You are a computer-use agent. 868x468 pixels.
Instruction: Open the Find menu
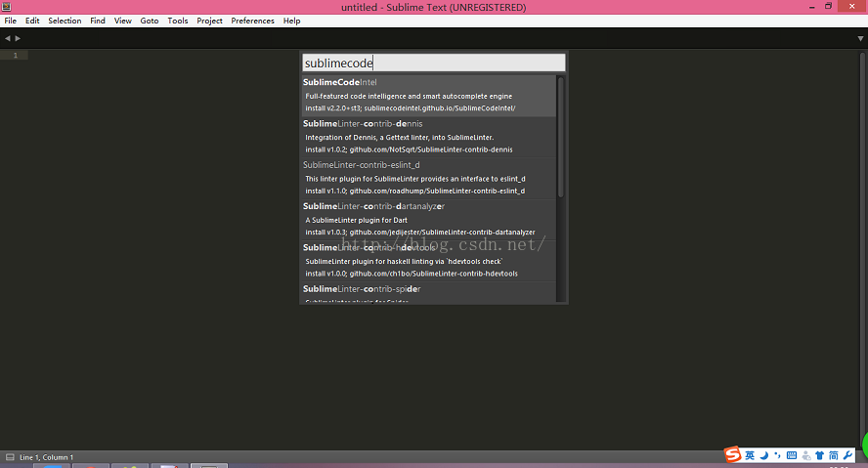tap(98, 21)
